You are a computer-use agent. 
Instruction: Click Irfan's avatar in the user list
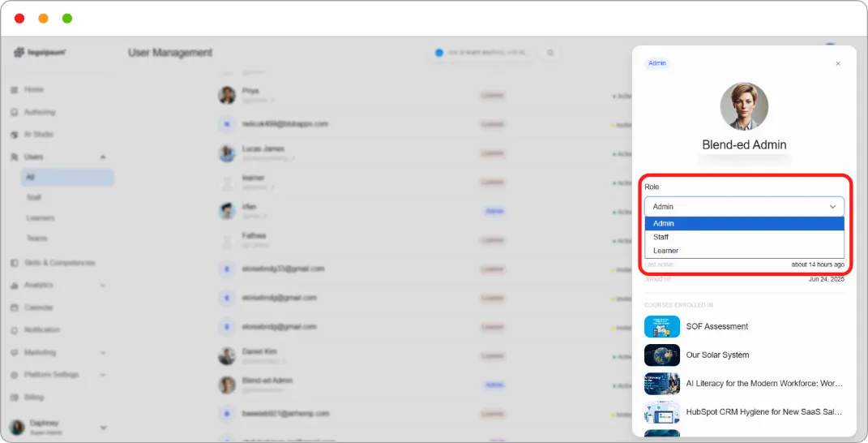tap(227, 211)
